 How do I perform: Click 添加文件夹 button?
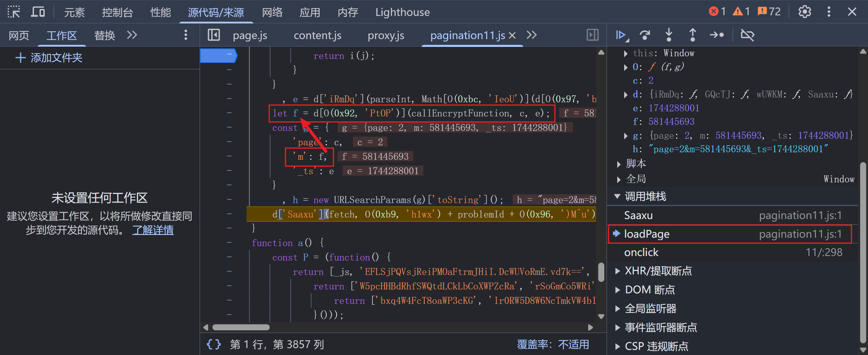pos(49,57)
